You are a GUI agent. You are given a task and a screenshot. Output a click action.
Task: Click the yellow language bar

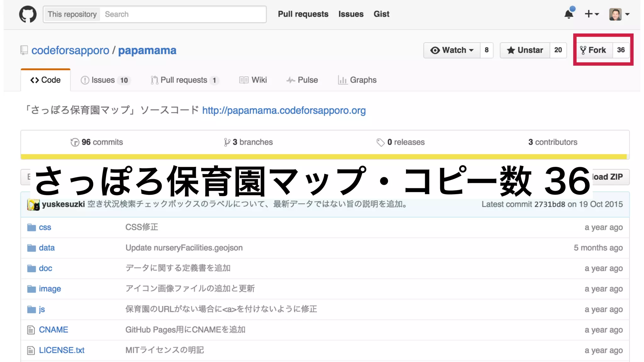pos(324,157)
